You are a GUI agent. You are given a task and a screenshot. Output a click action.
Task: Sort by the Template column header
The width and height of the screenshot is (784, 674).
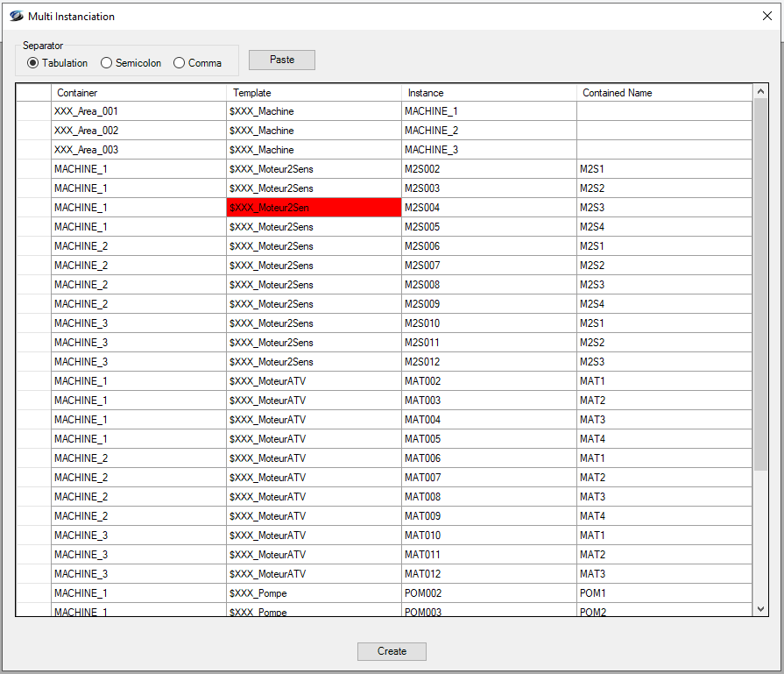click(x=314, y=93)
